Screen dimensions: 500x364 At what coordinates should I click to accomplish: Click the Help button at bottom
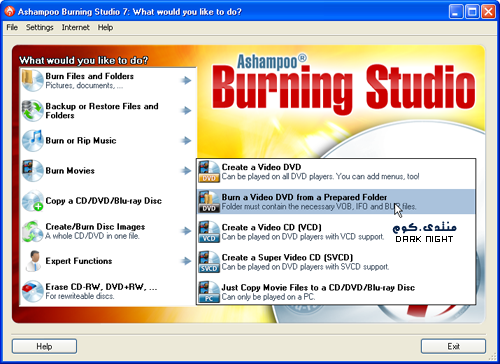(x=44, y=346)
